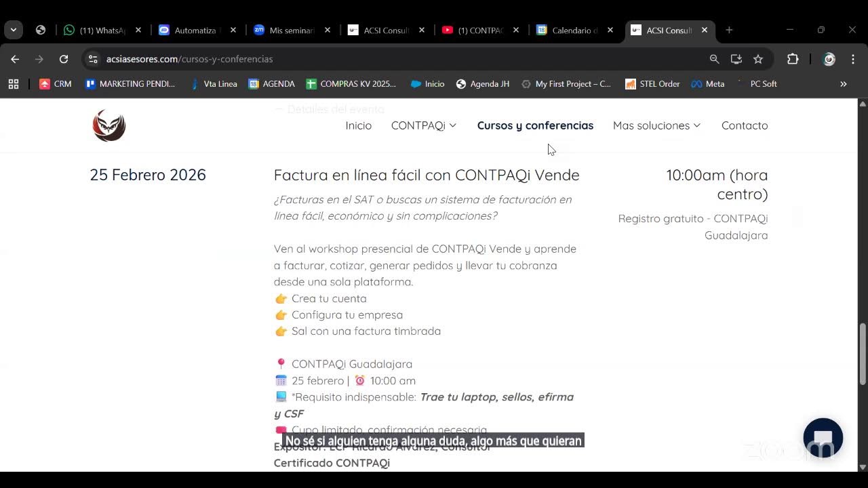The image size is (868, 488).
Task: Open the PC Soft bookmark
Action: pyautogui.click(x=757, y=84)
